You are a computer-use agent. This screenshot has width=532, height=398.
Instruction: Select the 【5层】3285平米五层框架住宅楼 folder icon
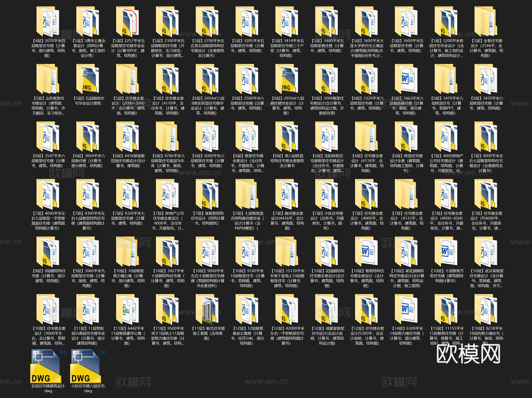(247, 22)
